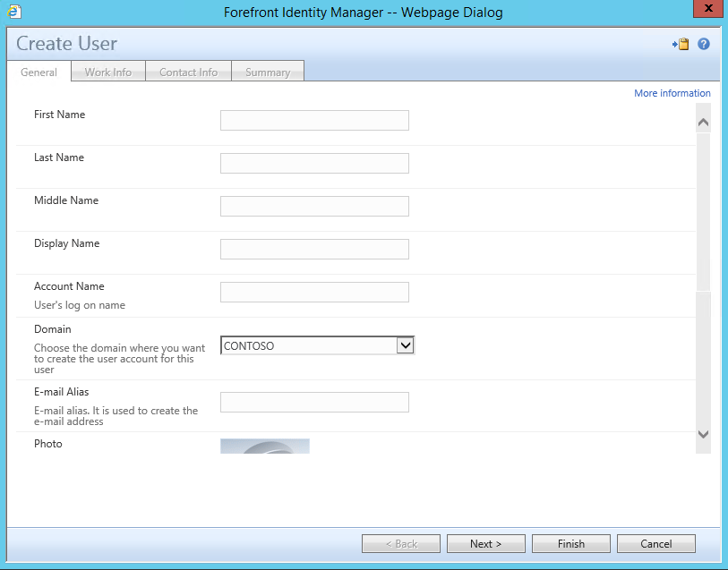Click the scrollbar up arrow
This screenshot has width=728, height=570.
coord(703,123)
